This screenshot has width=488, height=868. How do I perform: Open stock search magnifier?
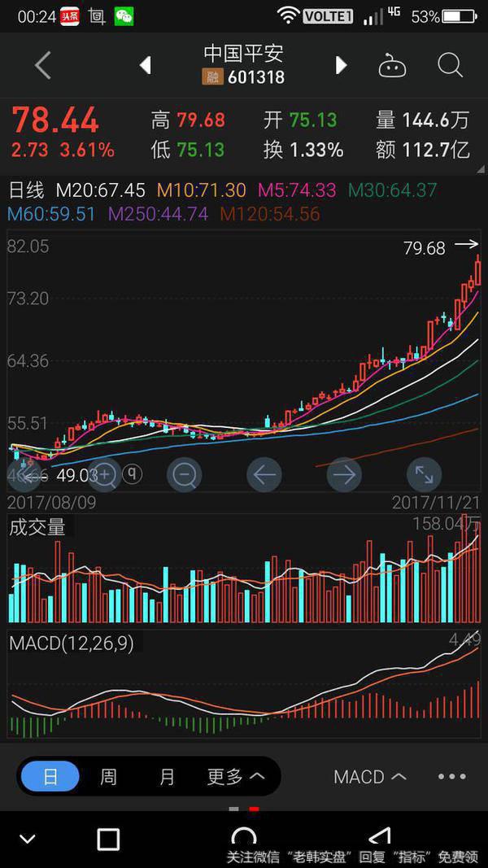451,65
